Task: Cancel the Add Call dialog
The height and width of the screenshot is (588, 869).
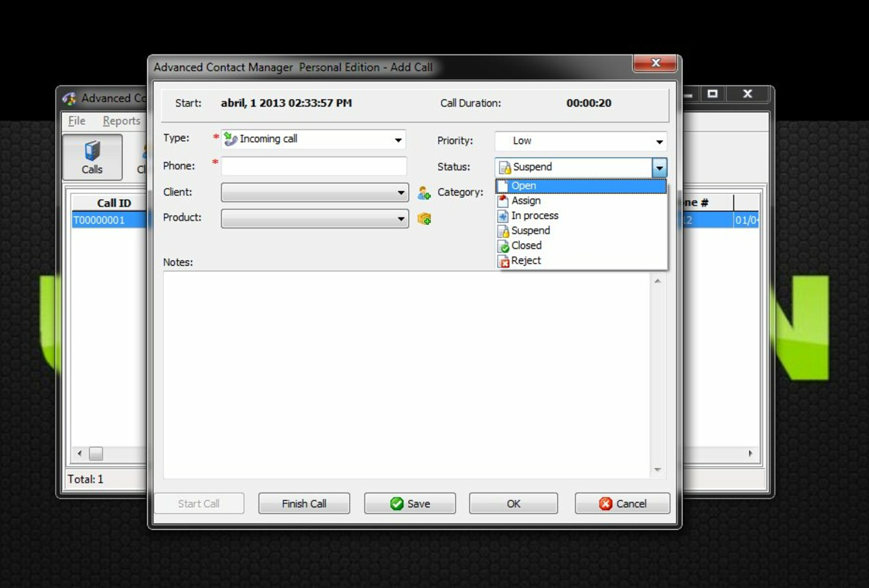Action: [x=623, y=503]
